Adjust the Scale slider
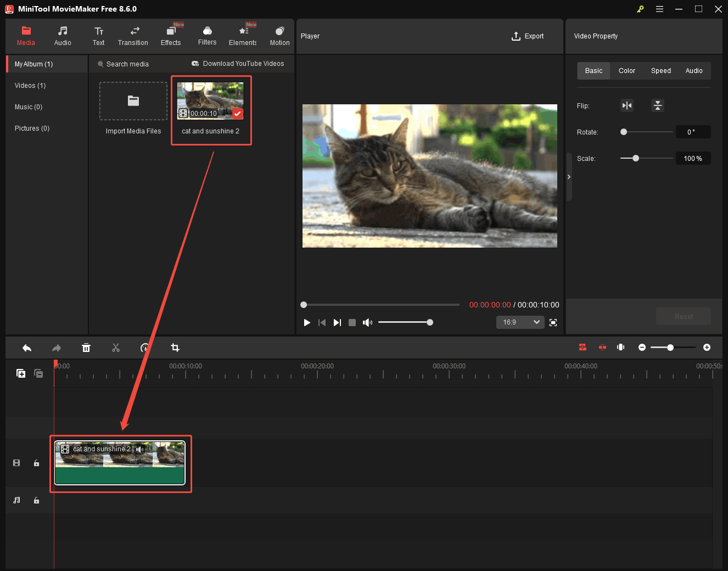Screen dimensions: 728x571 (x=646, y=158)
